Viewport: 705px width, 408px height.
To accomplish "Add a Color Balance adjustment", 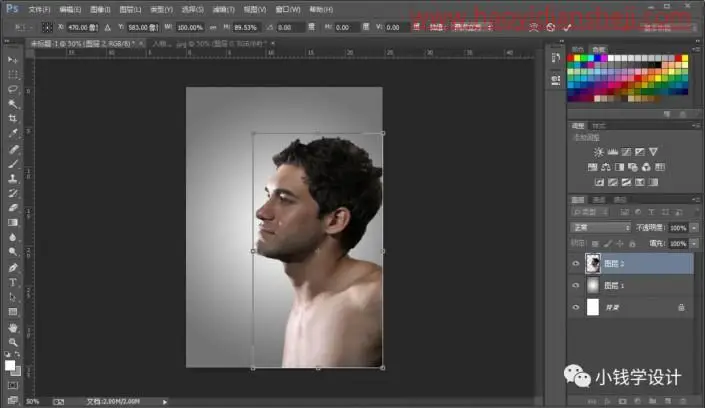I will [606, 167].
